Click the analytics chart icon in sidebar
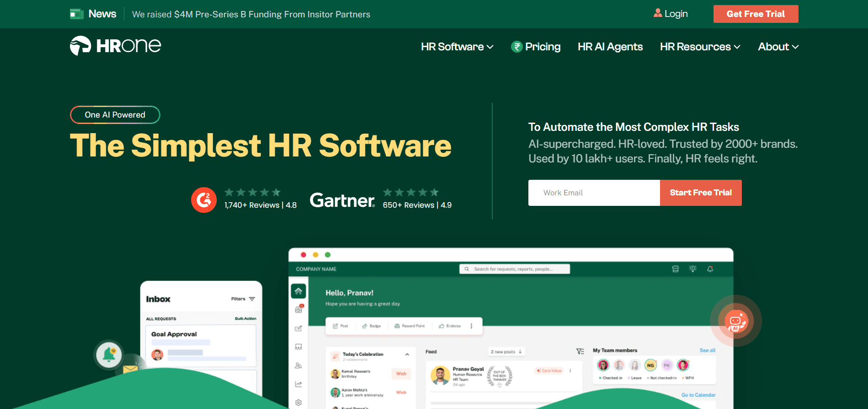This screenshot has height=409, width=868. click(x=298, y=384)
